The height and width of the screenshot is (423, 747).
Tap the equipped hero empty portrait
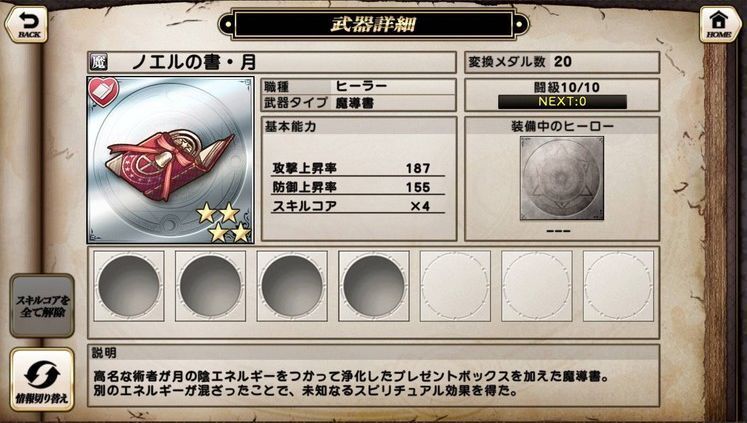point(562,178)
